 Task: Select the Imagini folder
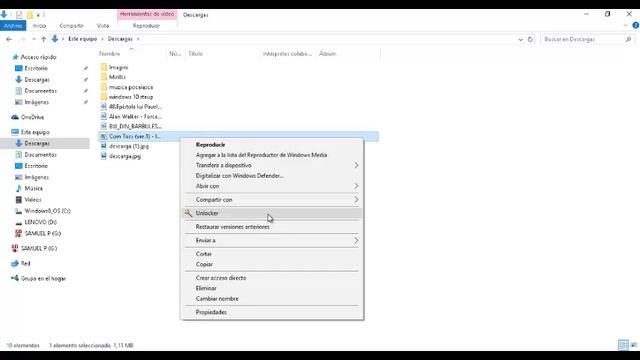118,67
